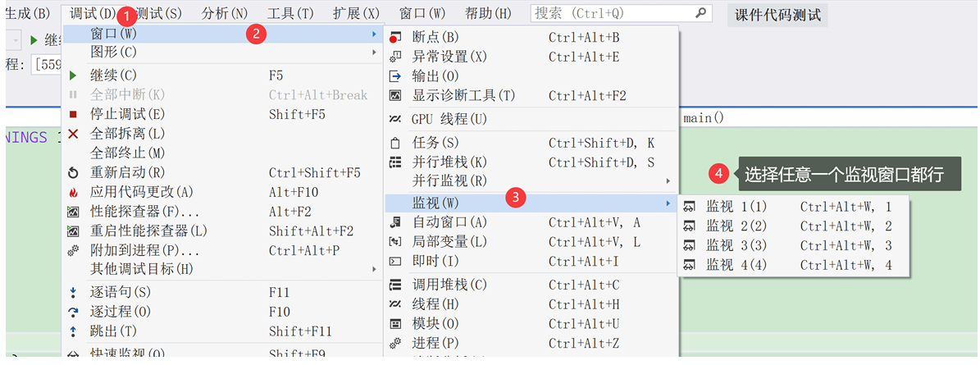Click the 自动窗口(A) icon
Image resolution: width=980 pixels, height=365 pixels.
[394, 222]
